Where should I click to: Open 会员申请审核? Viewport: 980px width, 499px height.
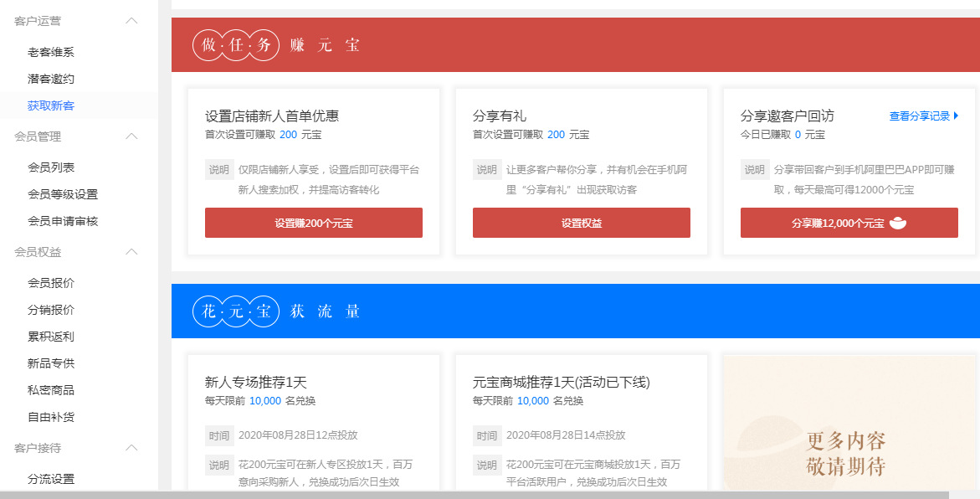(63, 221)
